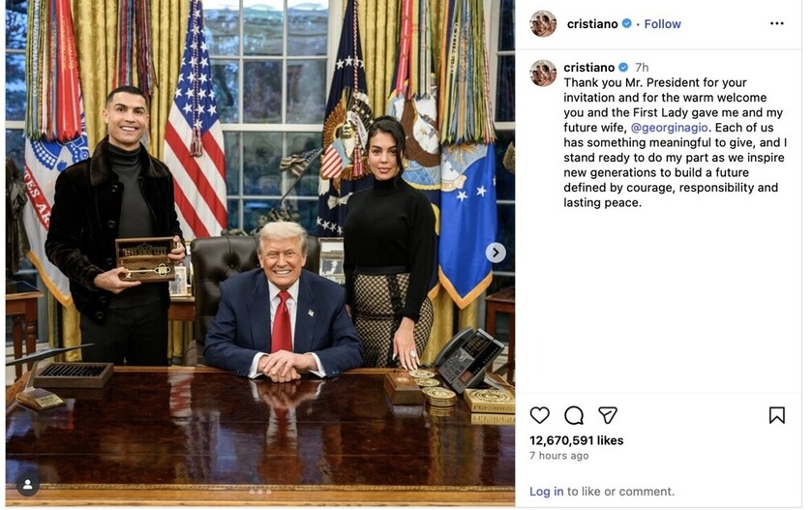Advance to the next photo with arrow
The width and height of the screenshot is (812, 510).
496,253
